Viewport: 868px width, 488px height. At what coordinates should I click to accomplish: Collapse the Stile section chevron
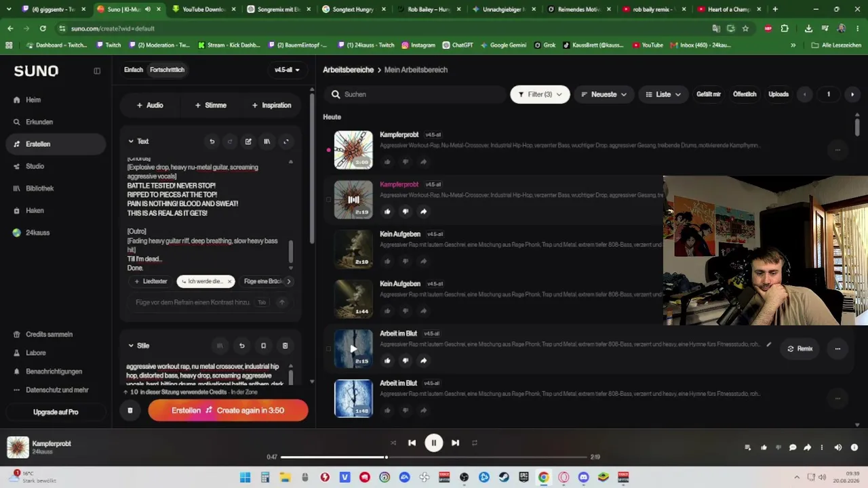[131, 346]
